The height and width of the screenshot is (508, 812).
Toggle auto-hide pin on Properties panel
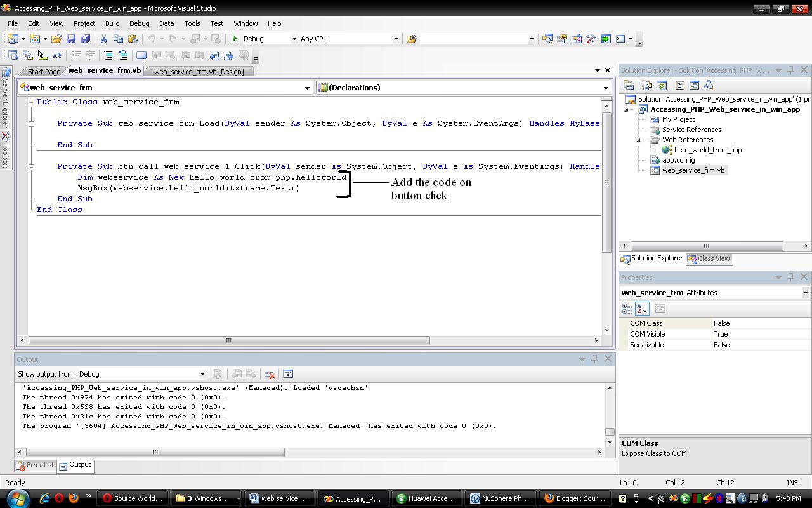click(x=790, y=277)
